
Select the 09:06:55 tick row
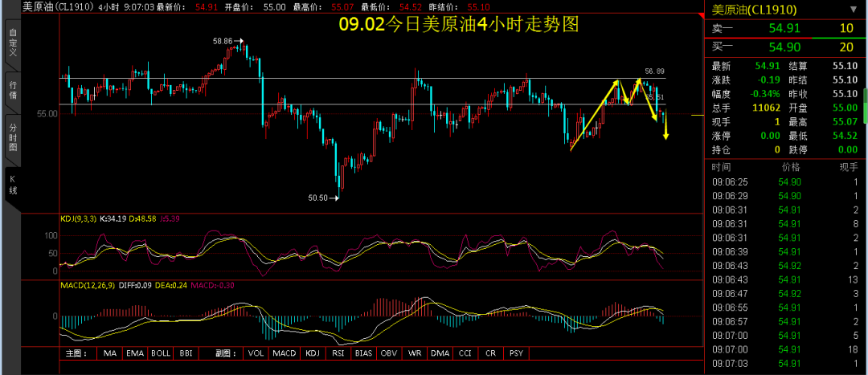click(785, 307)
